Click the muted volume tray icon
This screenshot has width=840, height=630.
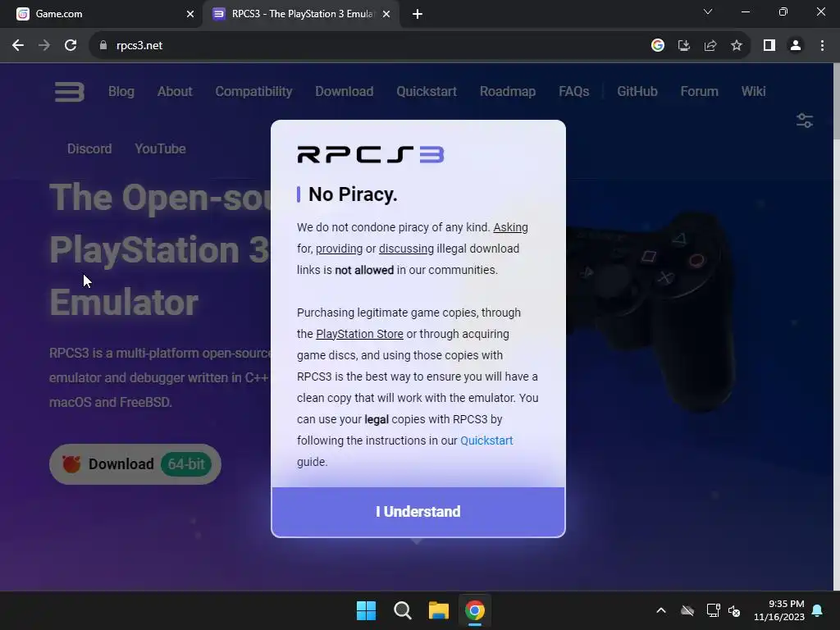point(734,610)
